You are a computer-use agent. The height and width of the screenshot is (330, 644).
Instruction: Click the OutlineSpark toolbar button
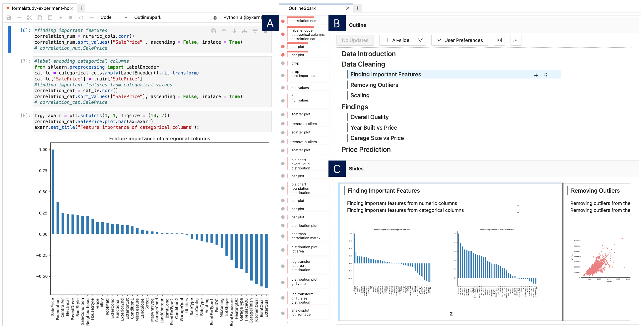coord(147,17)
